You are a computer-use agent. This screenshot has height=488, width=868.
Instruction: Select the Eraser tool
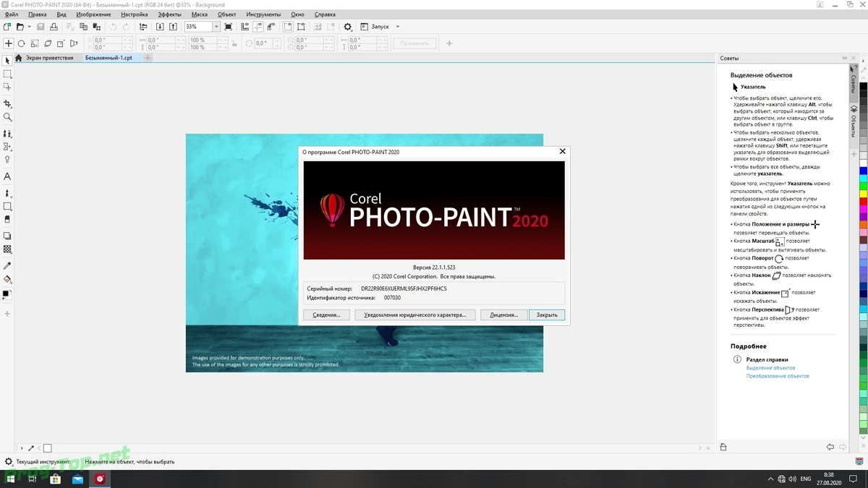[x=7, y=219]
